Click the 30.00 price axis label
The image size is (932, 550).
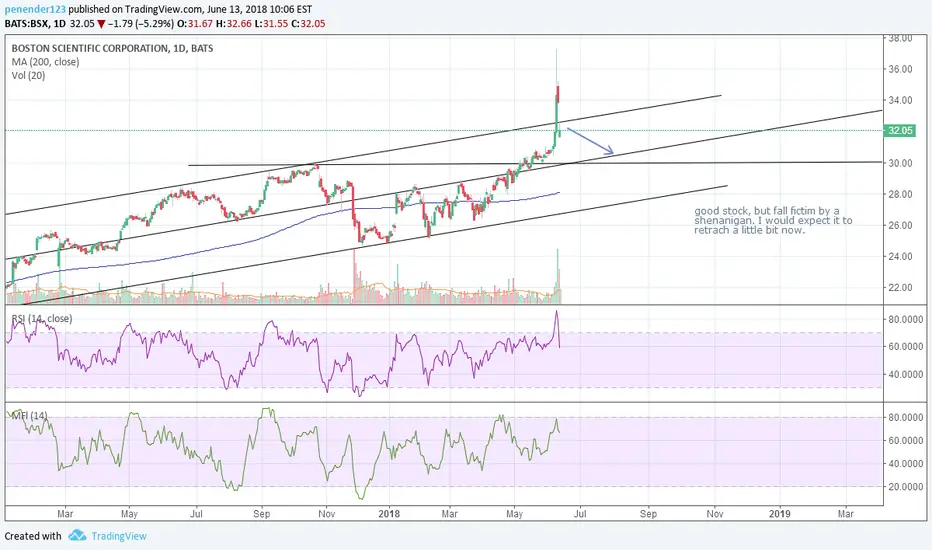(x=900, y=163)
